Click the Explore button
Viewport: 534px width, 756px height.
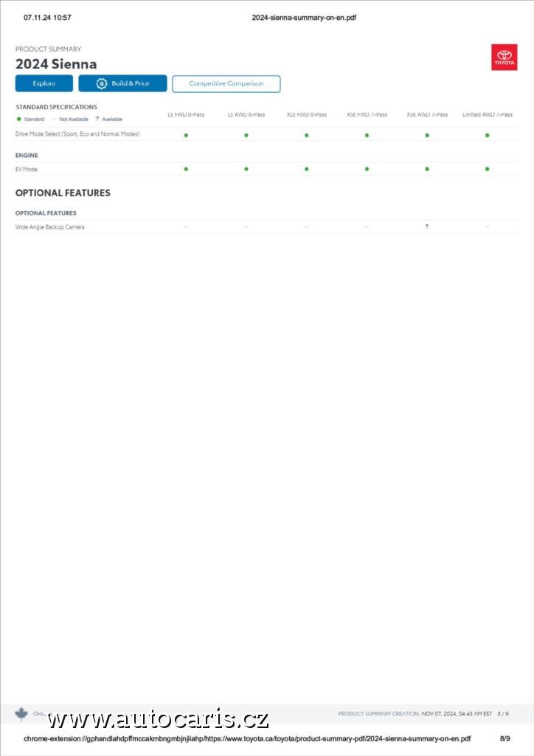point(44,83)
